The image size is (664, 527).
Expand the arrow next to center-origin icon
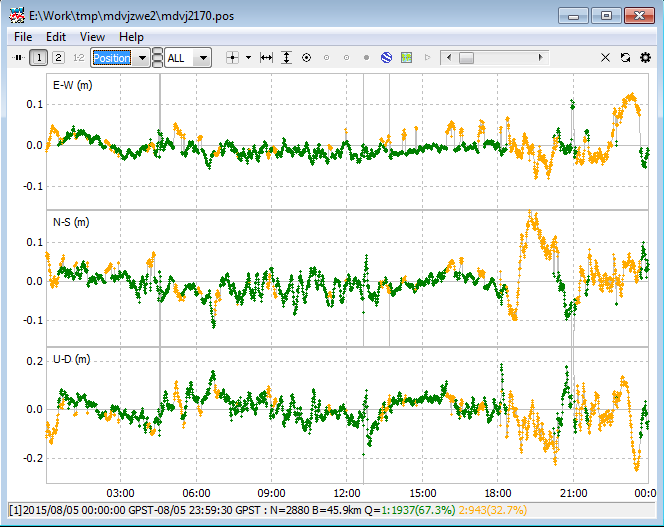(248, 58)
